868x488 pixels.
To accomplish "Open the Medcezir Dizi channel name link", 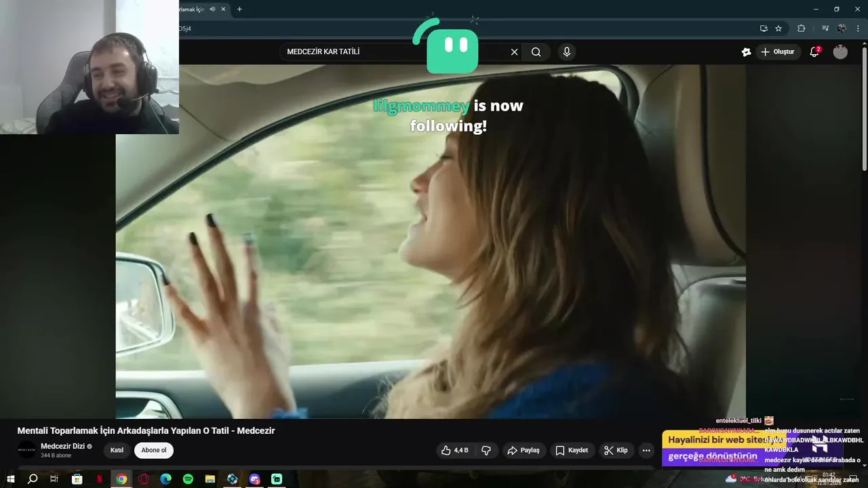I will click(62, 446).
